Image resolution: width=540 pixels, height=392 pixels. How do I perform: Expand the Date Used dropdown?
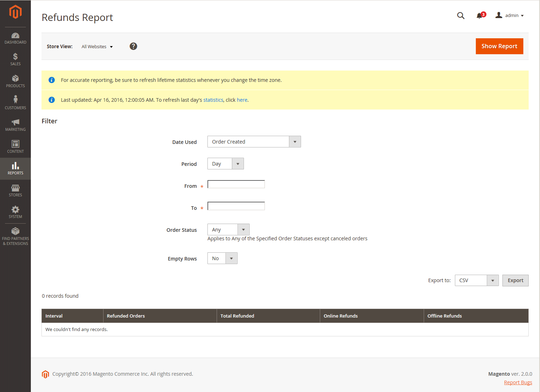coord(254,142)
